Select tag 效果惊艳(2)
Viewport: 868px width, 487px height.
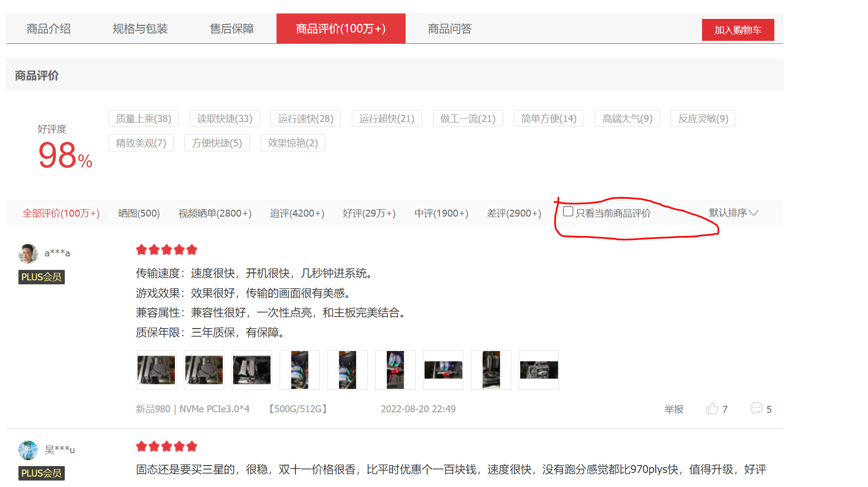tap(293, 143)
